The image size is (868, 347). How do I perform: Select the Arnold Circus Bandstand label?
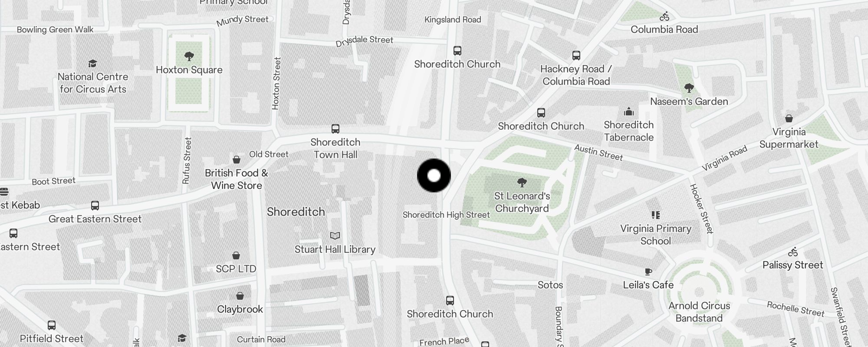(x=699, y=312)
